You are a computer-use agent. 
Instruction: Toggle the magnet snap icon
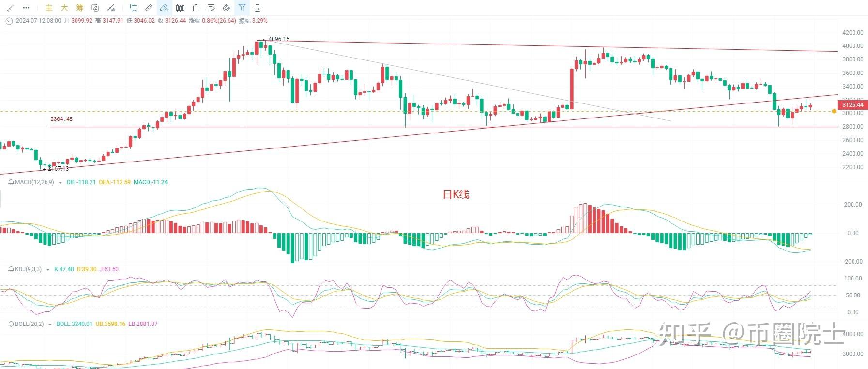pos(227,8)
